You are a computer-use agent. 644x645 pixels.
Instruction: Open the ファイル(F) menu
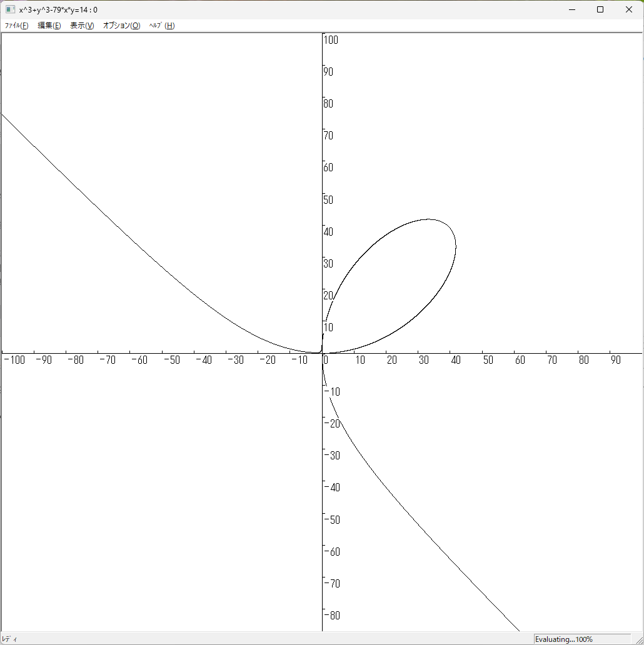(x=16, y=26)
